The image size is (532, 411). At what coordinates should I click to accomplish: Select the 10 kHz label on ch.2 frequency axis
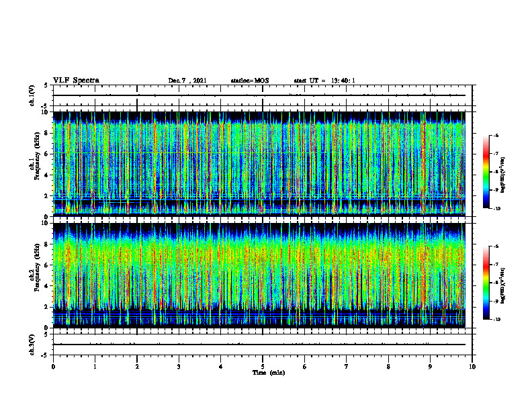[x=46, y=223]
